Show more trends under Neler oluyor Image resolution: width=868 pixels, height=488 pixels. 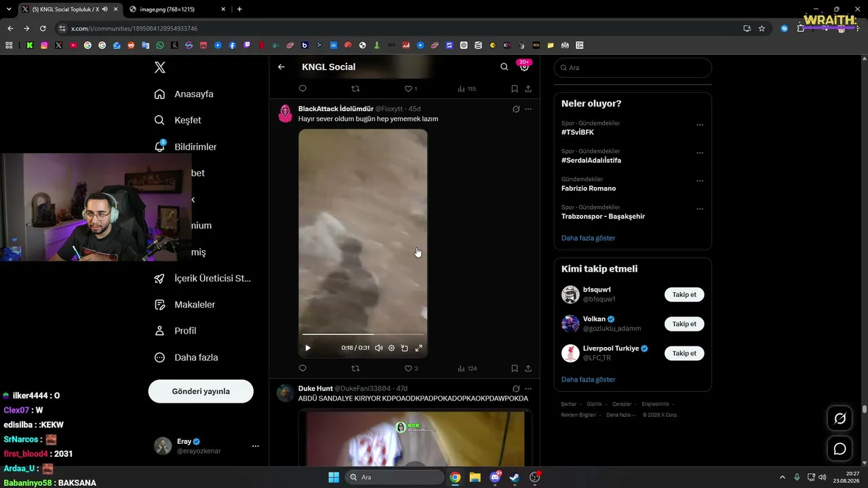[x=589, y=238]
